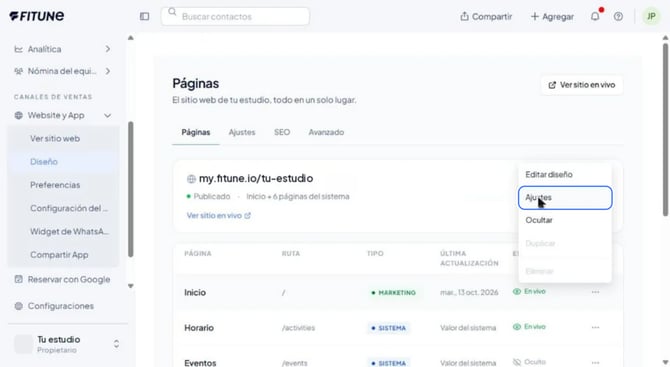Switch to the Páginas tab

pos(196,132)
